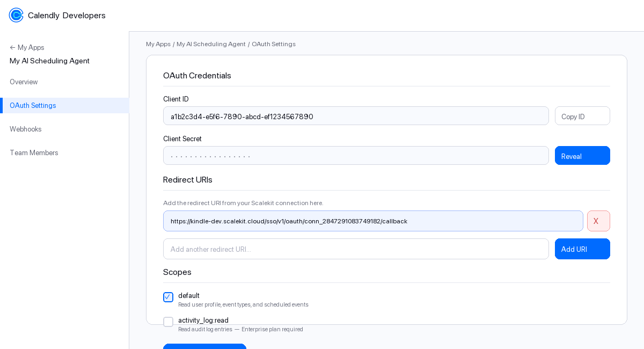Remove the Scalekit redirect URI with the X
The width and height of the screenshot is (644, 349).
pyautogui.click(x=598, y=221)
